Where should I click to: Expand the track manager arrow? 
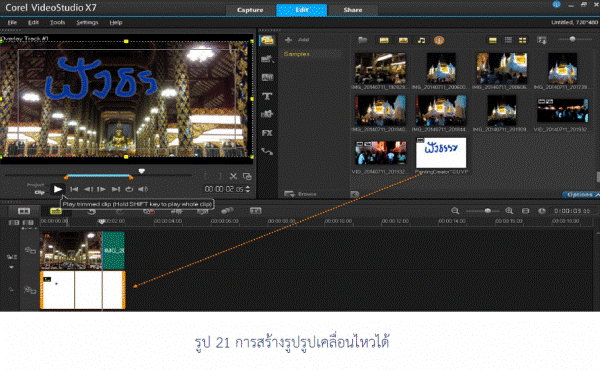pyautogui.click(x=11, y=267)
